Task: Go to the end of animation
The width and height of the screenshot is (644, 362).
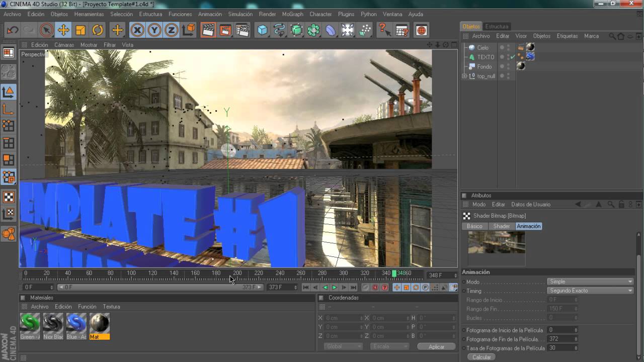Action: pyautogui.click(x=353, y=288)
